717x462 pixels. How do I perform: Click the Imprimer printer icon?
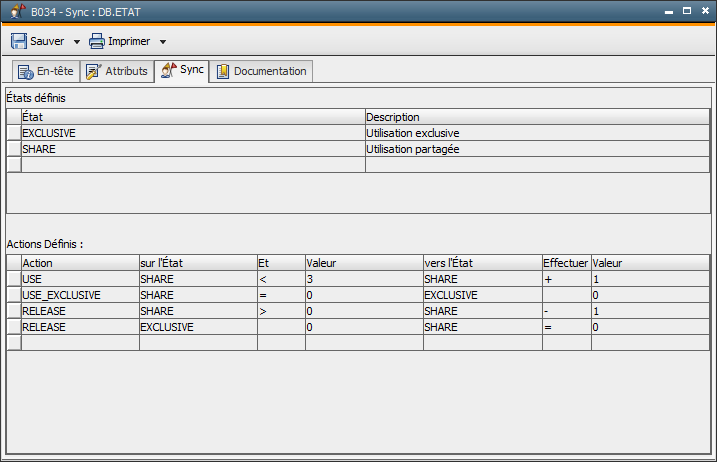[97, 42]
